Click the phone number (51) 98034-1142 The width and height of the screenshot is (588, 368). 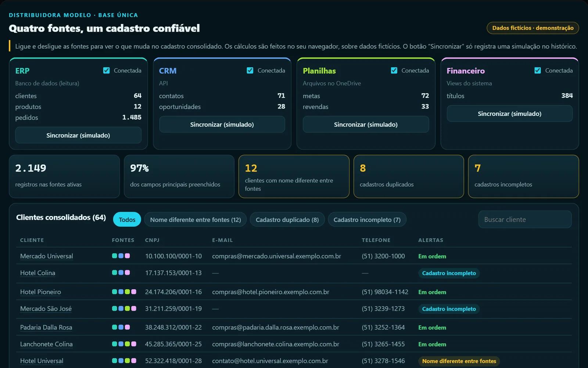[385, 292]
